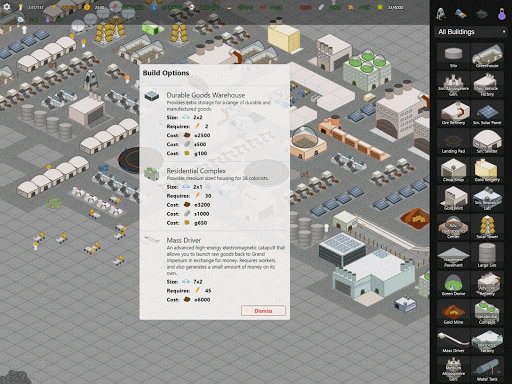Image resolution: width=512 pixels, height=384 pixels.
Task: Dismiss the Build Options dialog
Action: [x=263, y=311]
